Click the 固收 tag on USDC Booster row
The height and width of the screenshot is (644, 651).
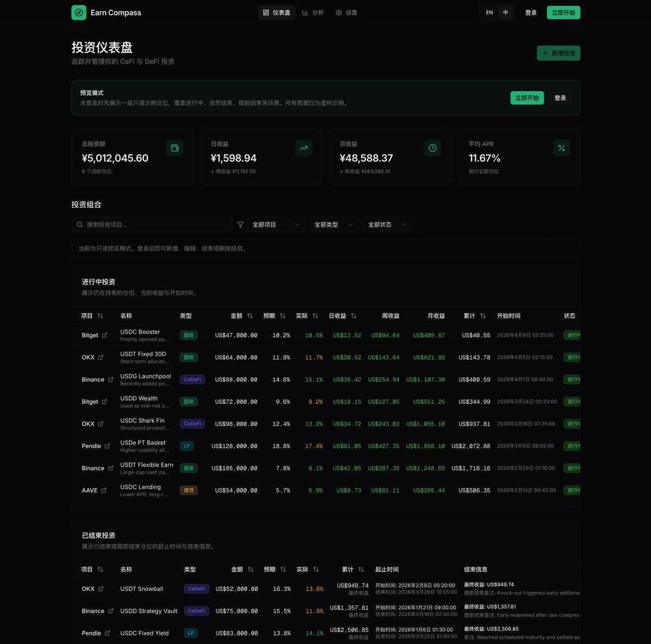(x=189, y=335)
